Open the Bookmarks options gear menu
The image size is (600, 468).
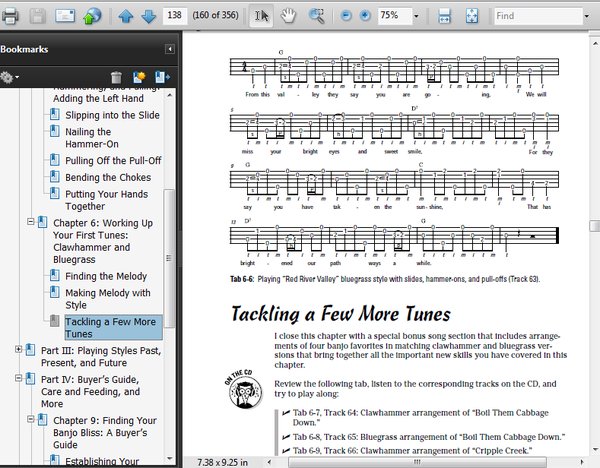pyautogui.click(x=9, y=77)
